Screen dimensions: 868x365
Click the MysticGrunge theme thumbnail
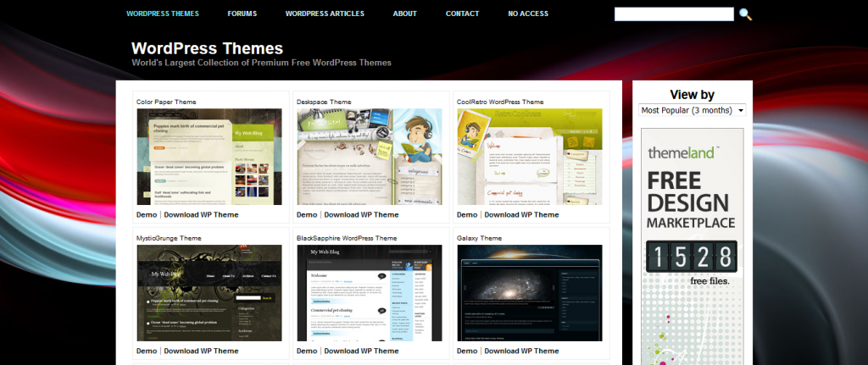209,293
